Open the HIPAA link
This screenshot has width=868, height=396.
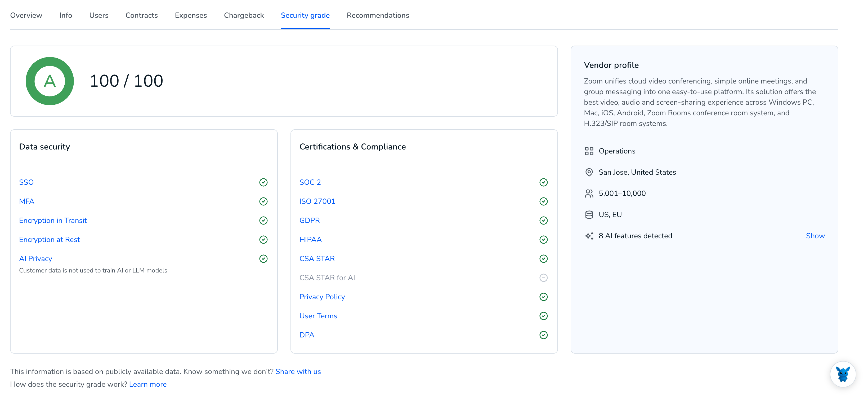pyautogui.click(x=311, y=240)
